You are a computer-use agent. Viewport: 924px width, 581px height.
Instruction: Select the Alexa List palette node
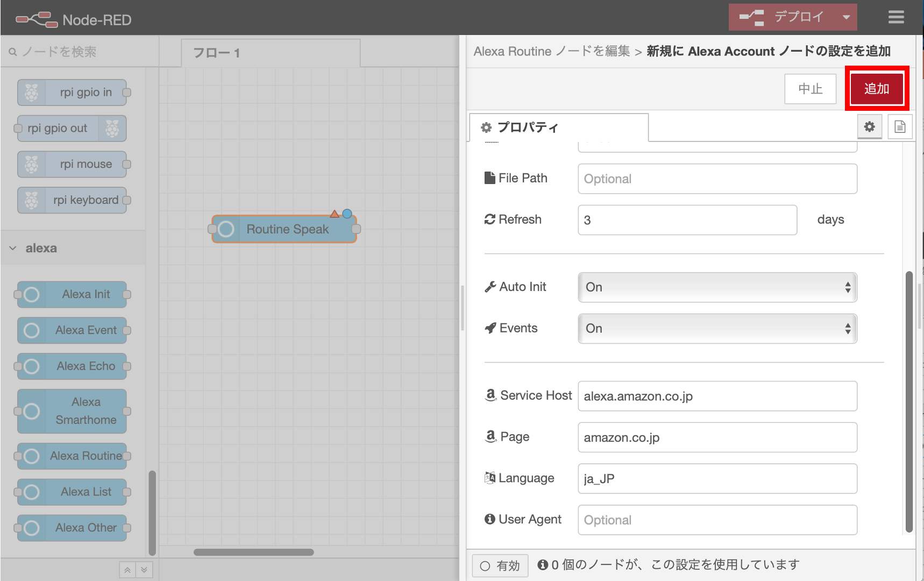click(x=72, y=492)
